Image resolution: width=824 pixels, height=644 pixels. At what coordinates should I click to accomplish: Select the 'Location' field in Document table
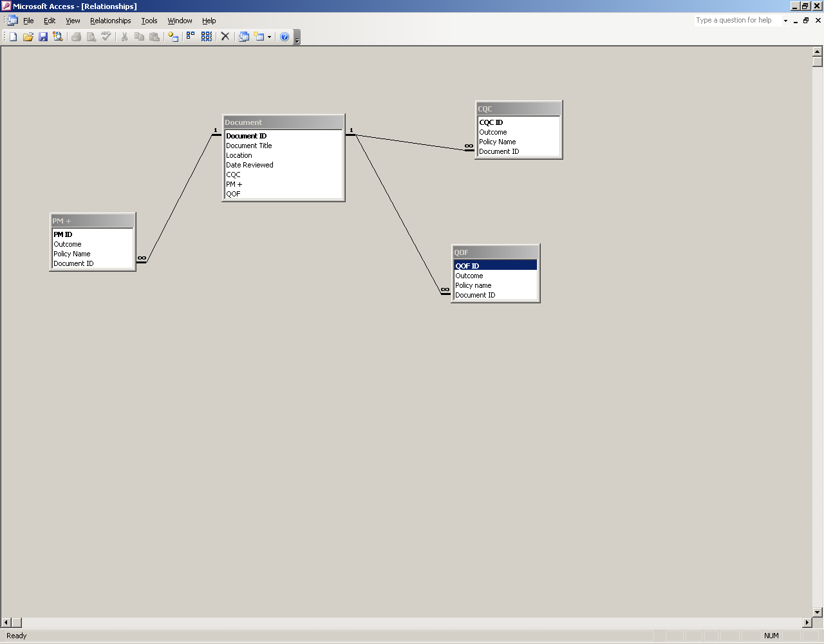tap(283, 155)
